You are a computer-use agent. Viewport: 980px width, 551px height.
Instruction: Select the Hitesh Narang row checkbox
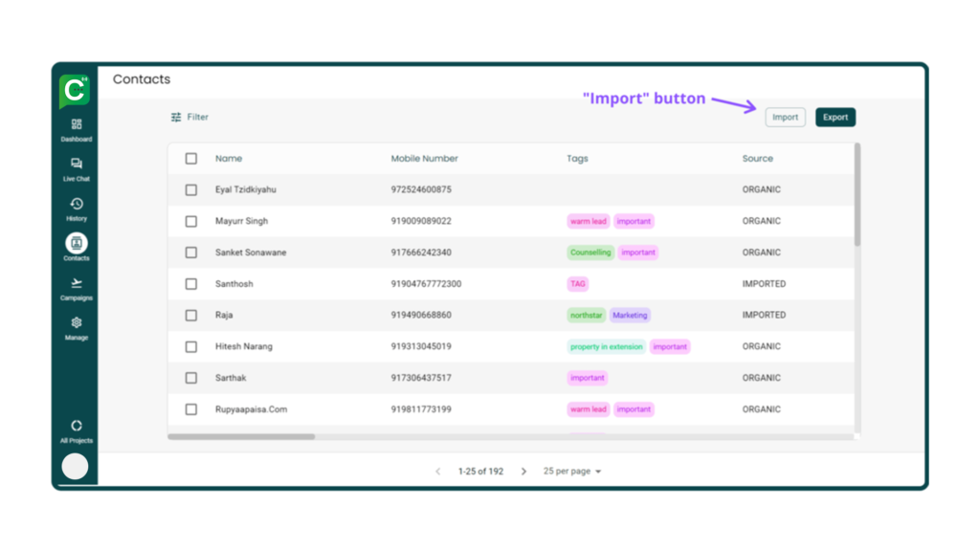coord(191,346)
